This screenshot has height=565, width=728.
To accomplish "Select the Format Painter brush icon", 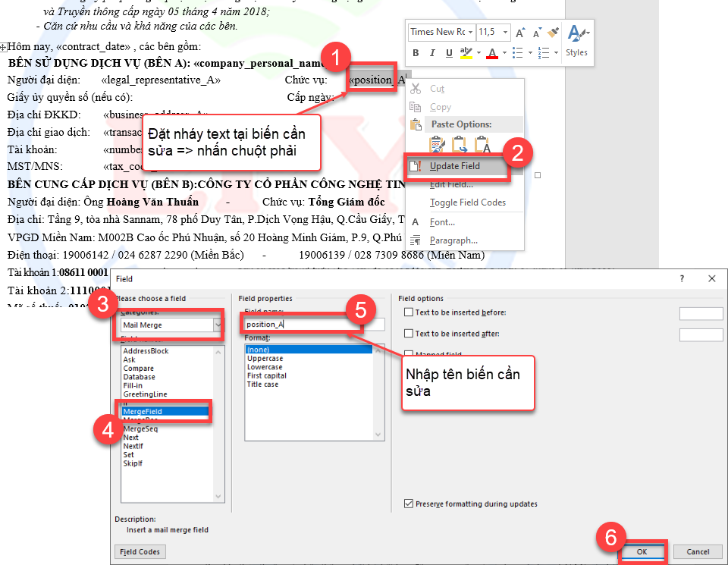I will click(x=554, y=33).
